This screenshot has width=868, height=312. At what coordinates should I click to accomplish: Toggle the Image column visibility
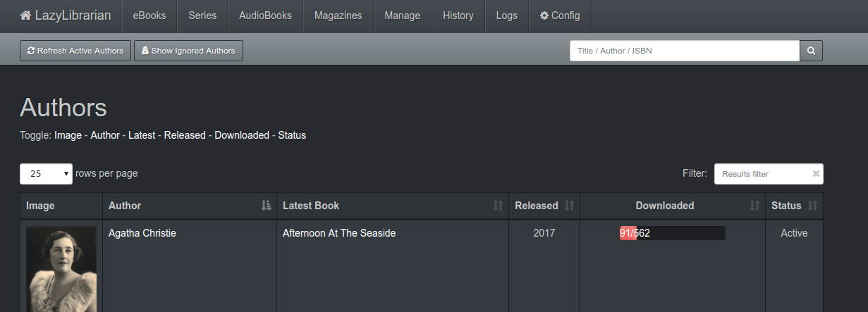pos(68,135)
